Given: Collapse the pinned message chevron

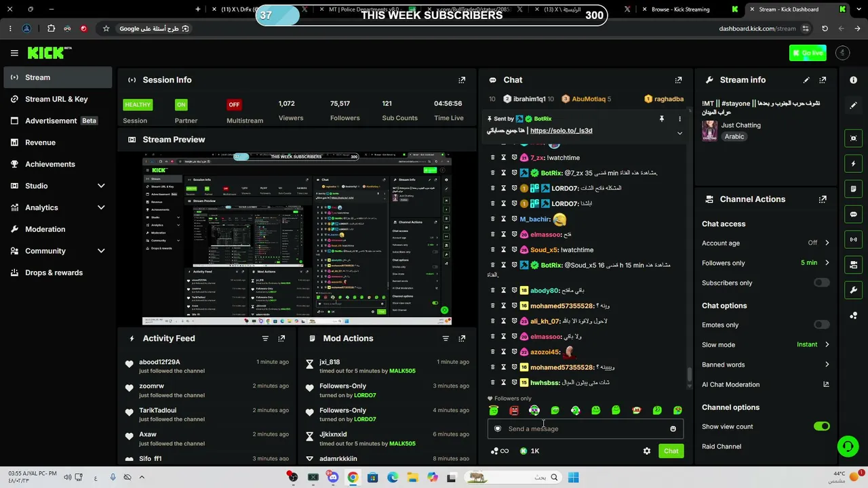Looking at the screenshot, I should [679, 133].
